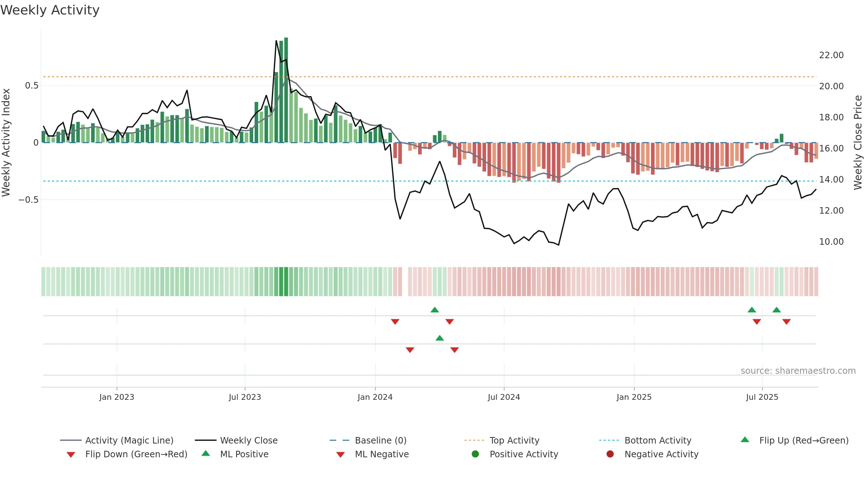Click the green ML Positive legend triangle
868x488 pixels.
click(x=206, y=453)
